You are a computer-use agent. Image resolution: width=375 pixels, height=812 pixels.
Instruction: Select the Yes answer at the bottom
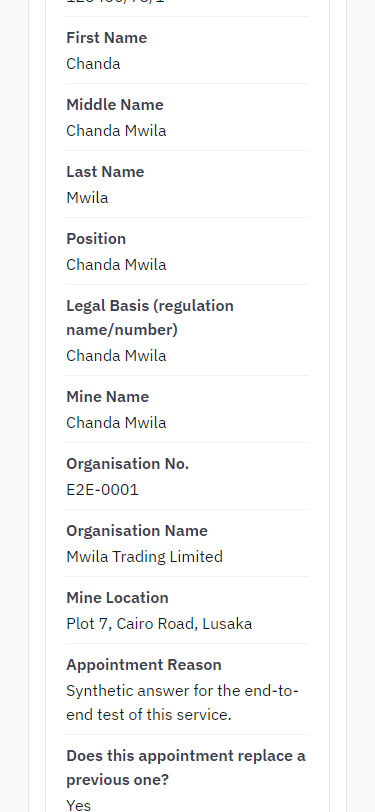[79, 805]
